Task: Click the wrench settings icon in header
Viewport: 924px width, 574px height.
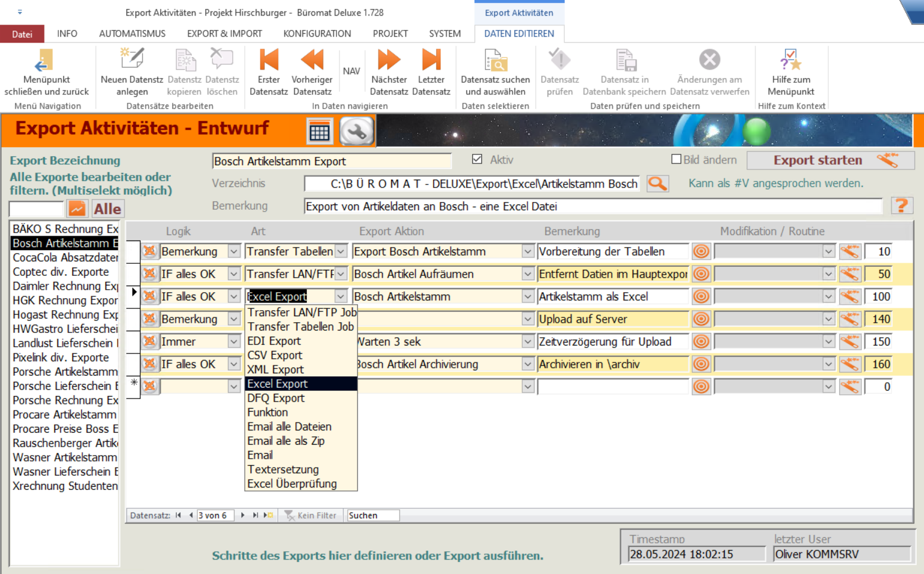Action: [x=356, y=131]
